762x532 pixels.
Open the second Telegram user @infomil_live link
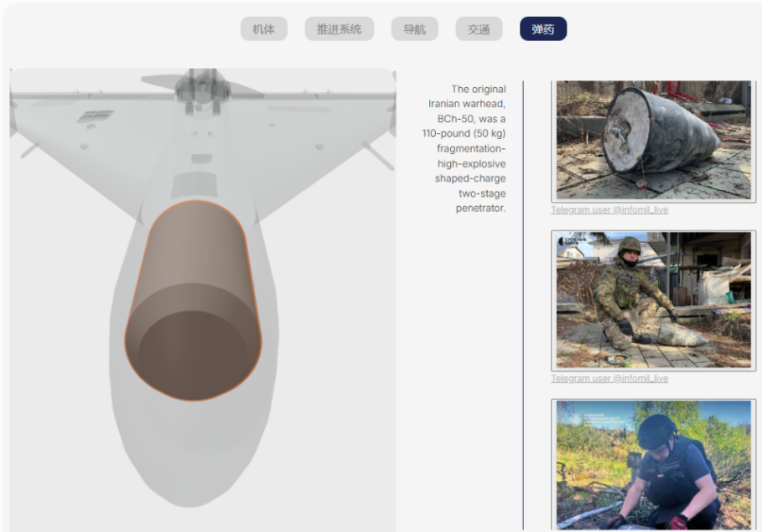[609, 379]
